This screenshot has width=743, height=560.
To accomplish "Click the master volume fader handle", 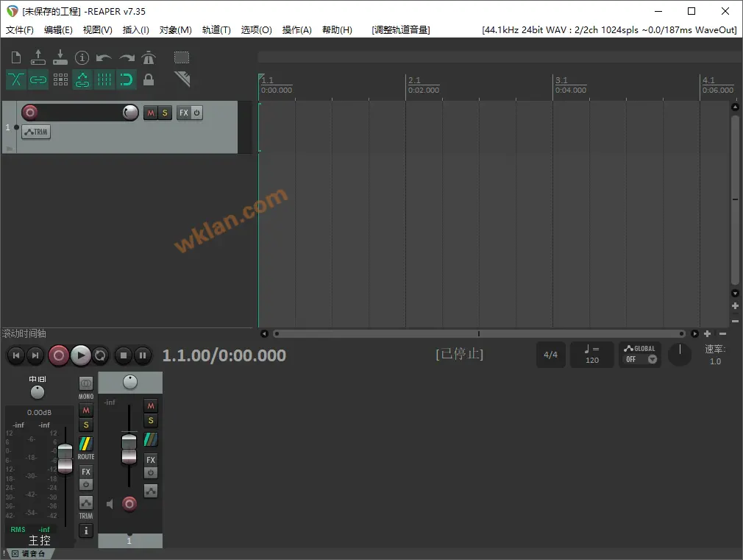I will (65, 457).
